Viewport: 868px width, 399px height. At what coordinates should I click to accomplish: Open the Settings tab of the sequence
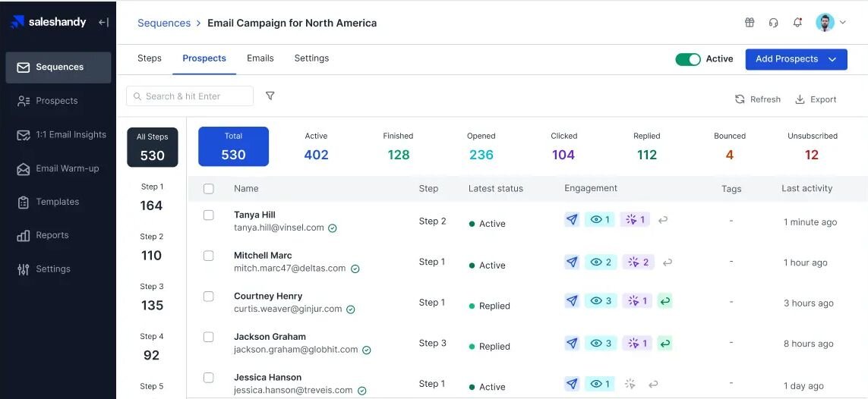(311, 58)
